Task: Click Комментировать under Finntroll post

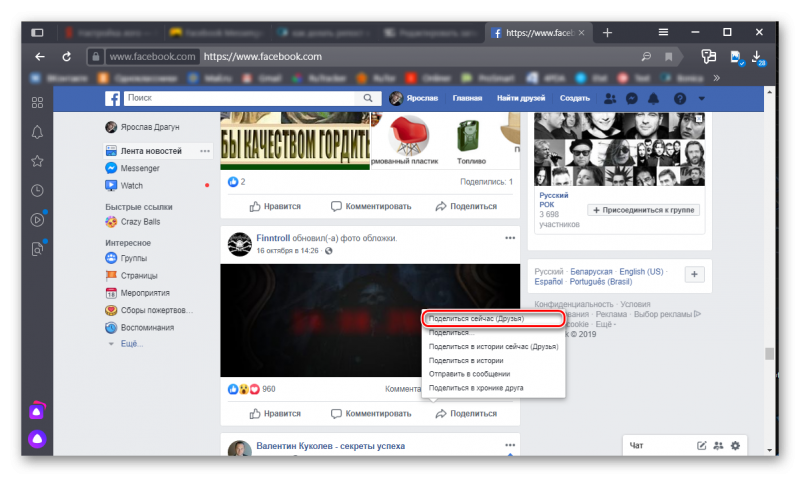Action: pyautogui.click(x=371, y=414)
